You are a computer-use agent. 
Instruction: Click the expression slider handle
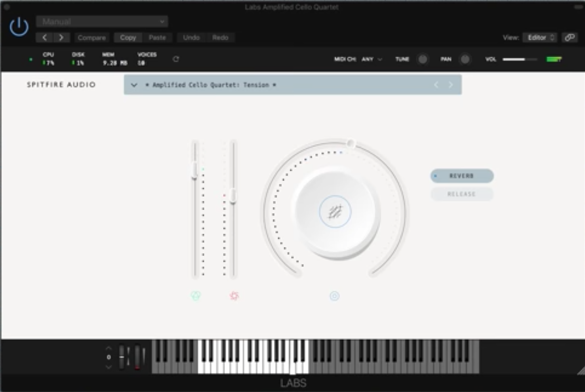coord(194,170)
